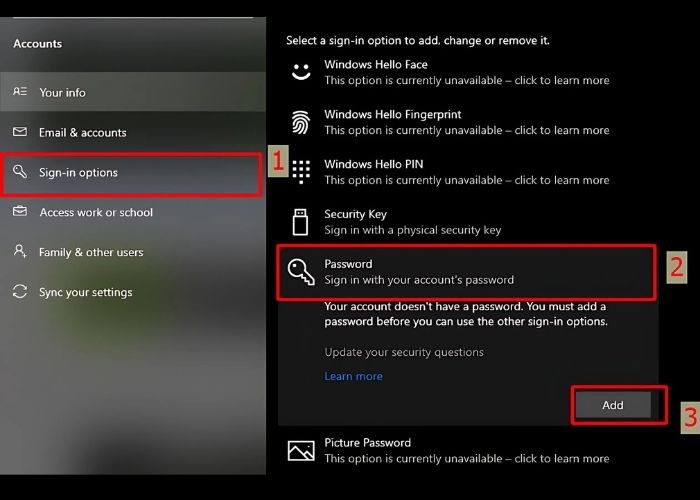This screenshot has width=700, height=500.
Task: Click the Security Key USB icon
Action: tap(301, 222)
